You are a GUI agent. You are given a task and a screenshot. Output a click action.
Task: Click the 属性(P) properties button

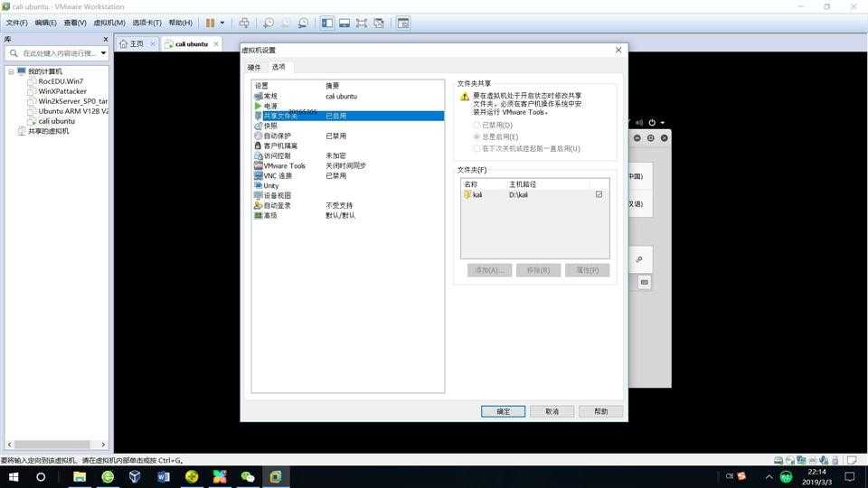point(587,270)
